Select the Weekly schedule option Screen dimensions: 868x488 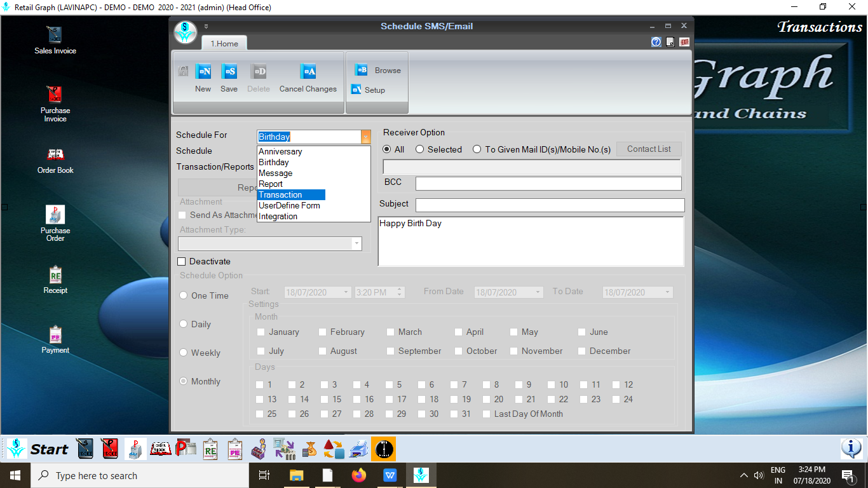coord(184,353)
